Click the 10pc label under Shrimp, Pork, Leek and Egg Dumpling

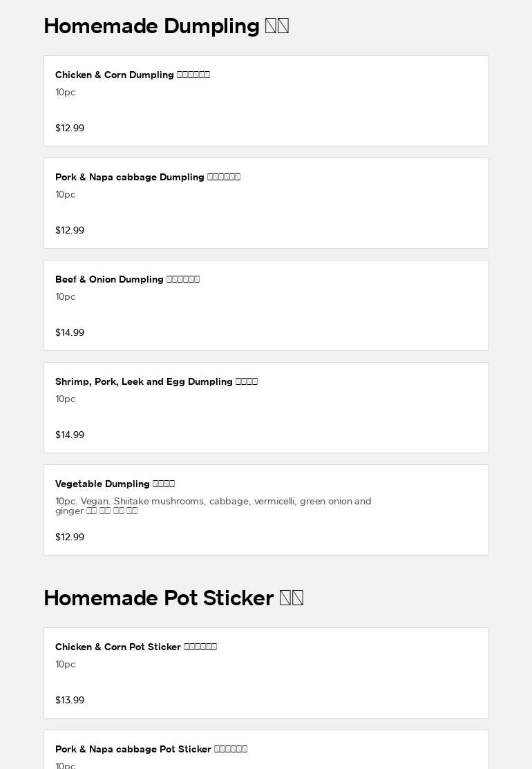point(66,399)
